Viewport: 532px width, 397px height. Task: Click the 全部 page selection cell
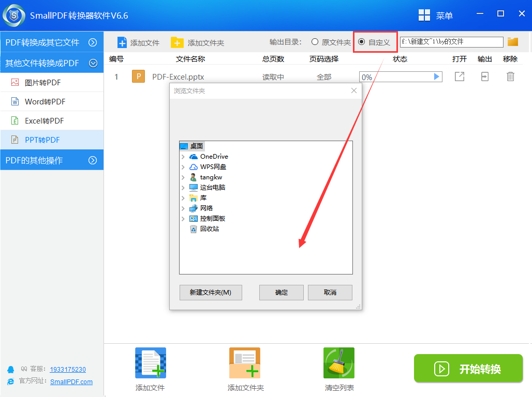(x=324, y=77)
